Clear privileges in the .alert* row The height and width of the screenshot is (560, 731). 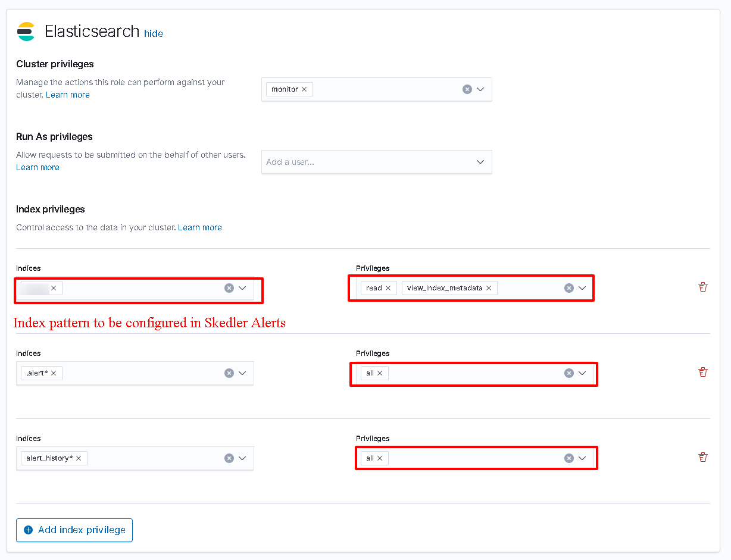click(x=569, y=373)
